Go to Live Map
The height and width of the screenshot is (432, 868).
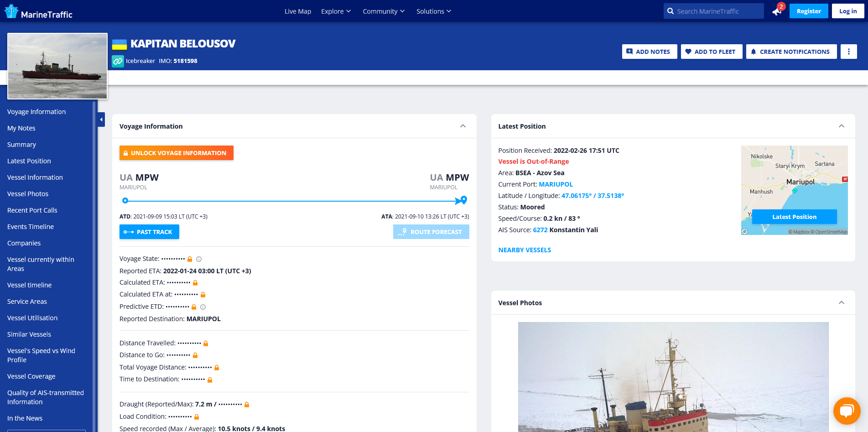tap(298, 11)
